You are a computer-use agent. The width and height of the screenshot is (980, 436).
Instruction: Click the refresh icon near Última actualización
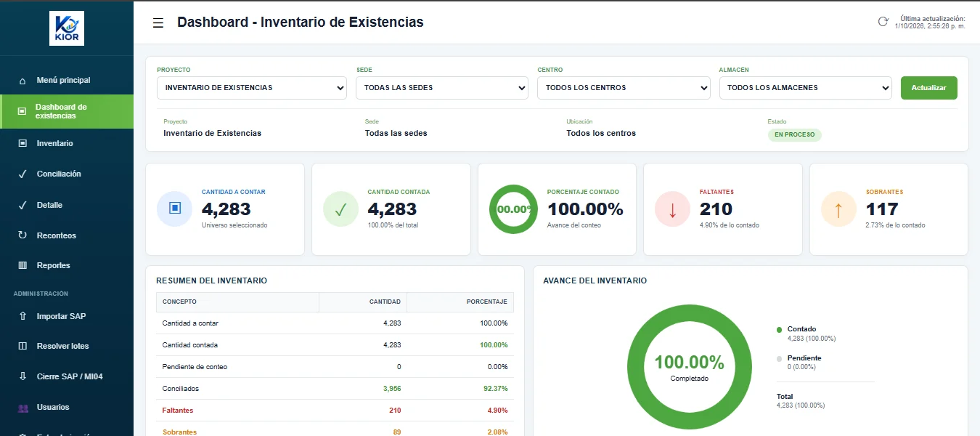click(x=883, y=21)
